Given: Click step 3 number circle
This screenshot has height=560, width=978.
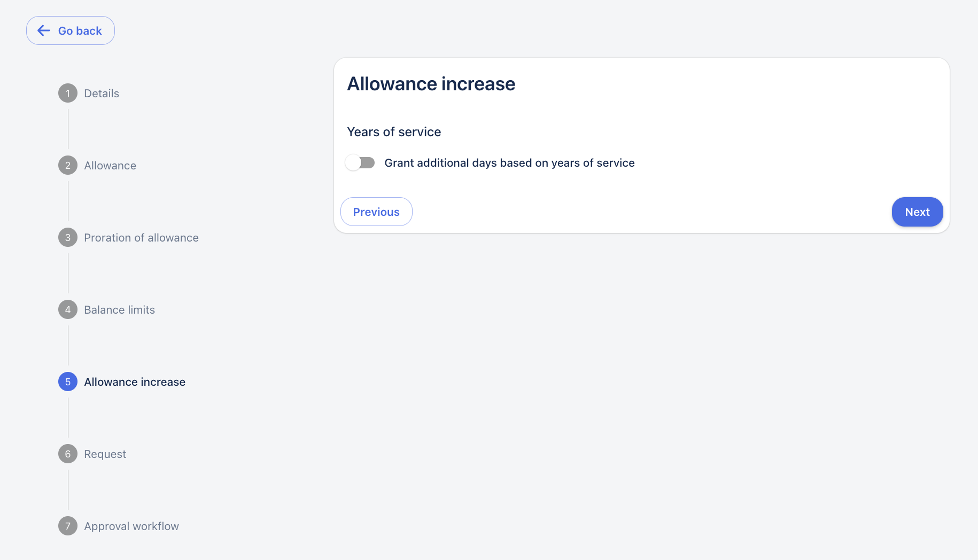Looking at the screenshot, I should click(68, 238).
